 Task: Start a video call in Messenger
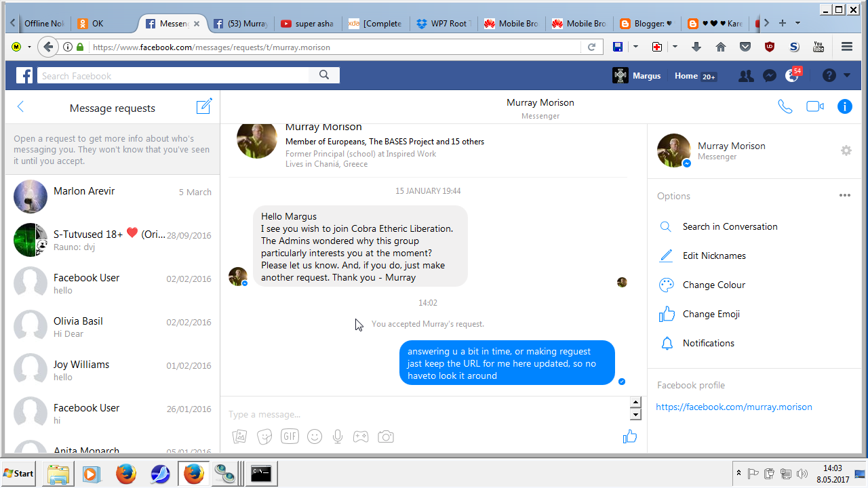814,106
